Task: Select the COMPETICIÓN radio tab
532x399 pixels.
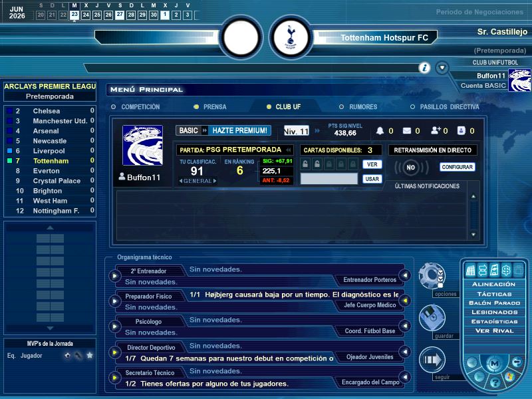Action: (x=136, y=107)
